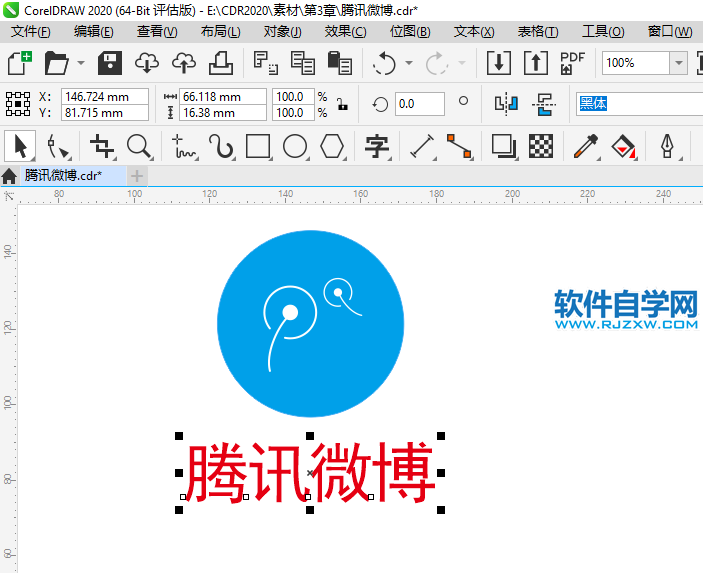
Task: Open the 查看(V) menu
Action: click(157, 31)
